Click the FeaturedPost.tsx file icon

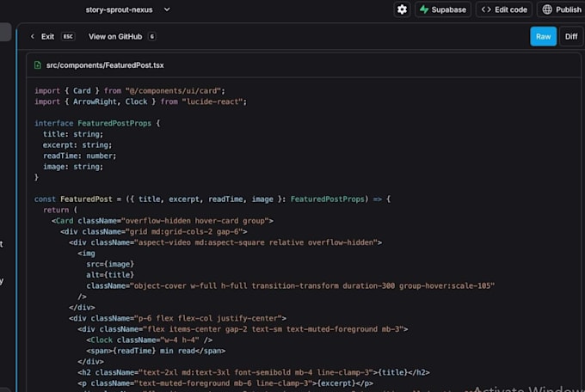(x=38, y=64)
